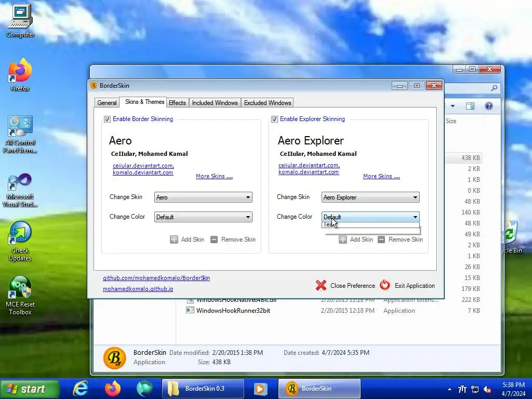Viewport: 532px width, 399px height.
Task: Click the 222 KB size cell in Explorer
Action: 470,300
